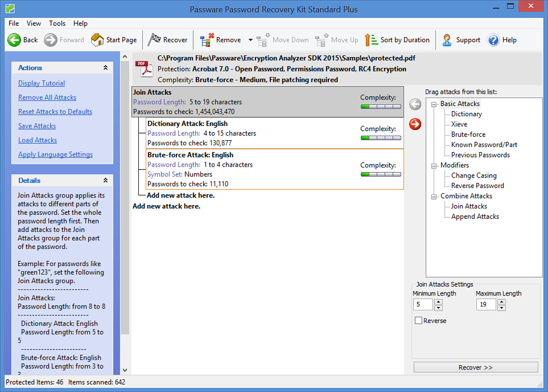Open the File menu
This screenshot has height=392, width=548.
[x=14, y=23]
